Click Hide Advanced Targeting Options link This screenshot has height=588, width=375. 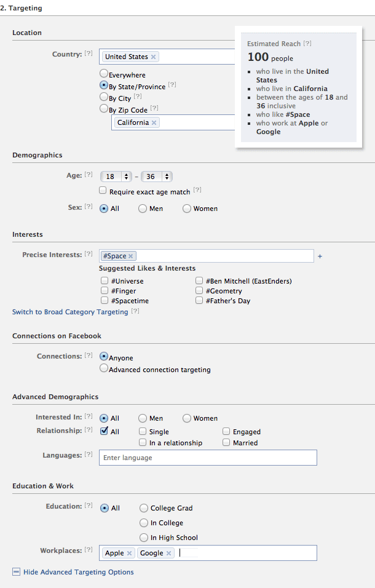tap(78, 572)
